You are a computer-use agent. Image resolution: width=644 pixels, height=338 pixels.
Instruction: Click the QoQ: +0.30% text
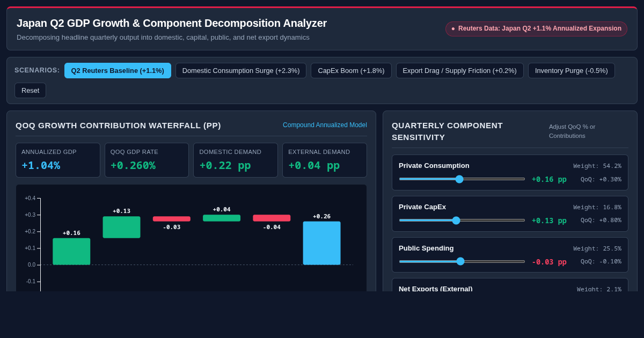[601, 179]
